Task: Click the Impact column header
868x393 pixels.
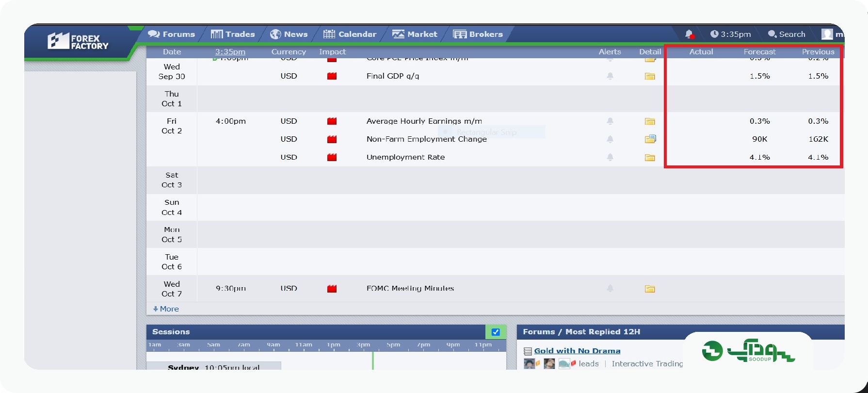Action: click(332, 51)
